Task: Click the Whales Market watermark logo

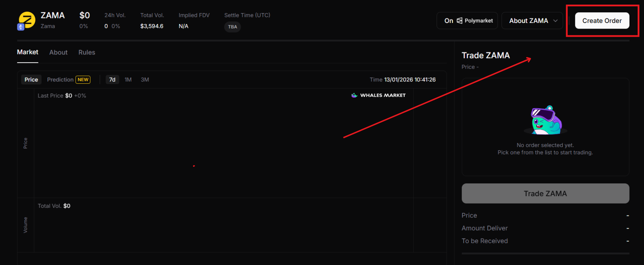Action: [x=378, y=95]
